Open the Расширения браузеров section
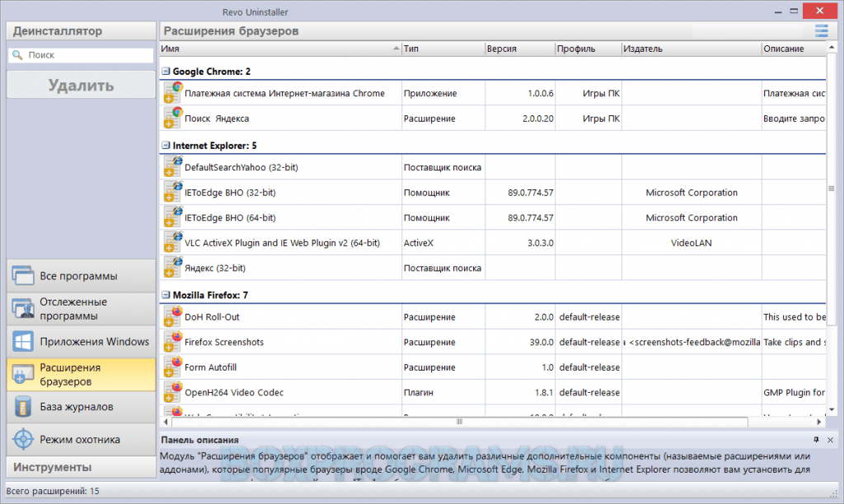Viewport: 844px width, 504px height. (81, 375)
